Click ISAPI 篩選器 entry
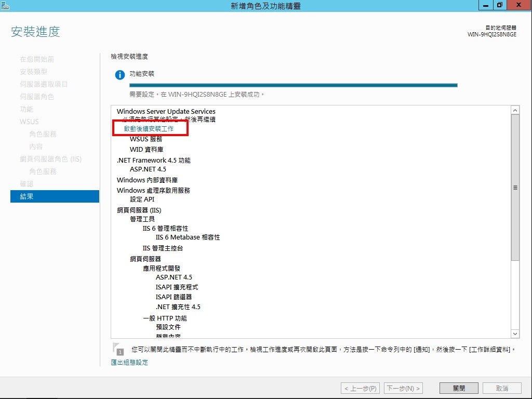Image resolution: width=532 pixels, height=399 pixels. (174, 297)
